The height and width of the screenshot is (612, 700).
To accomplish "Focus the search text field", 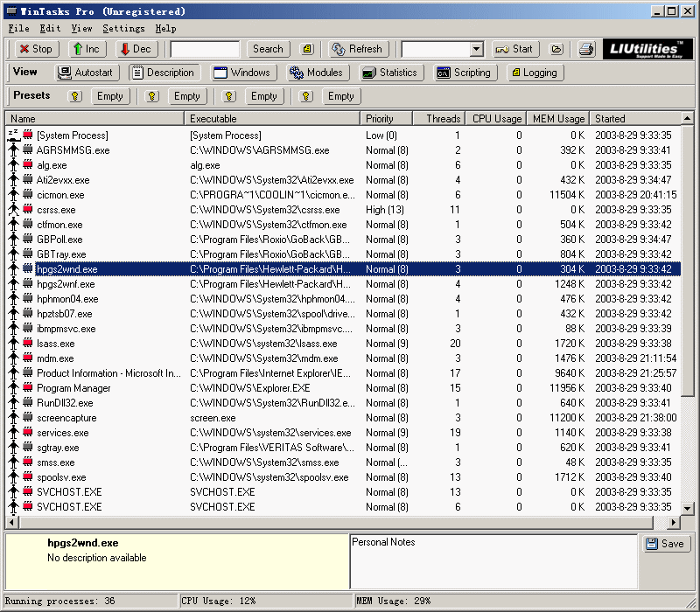I will tap(206, 49).
